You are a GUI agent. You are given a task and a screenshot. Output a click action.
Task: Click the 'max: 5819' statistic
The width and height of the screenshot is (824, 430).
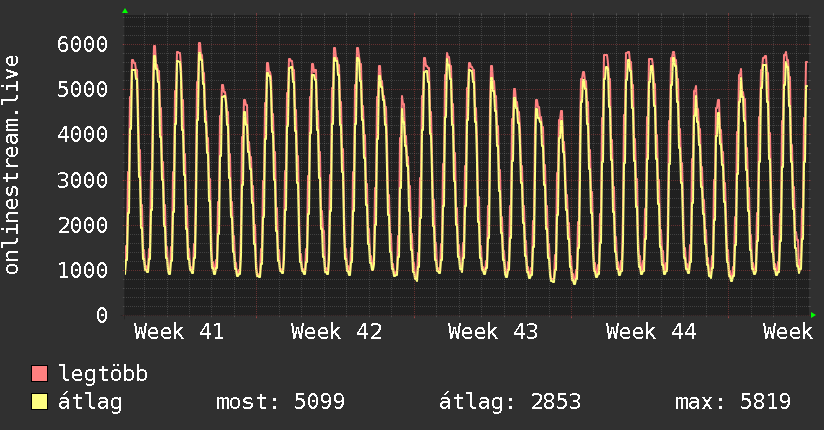(732, 402)
